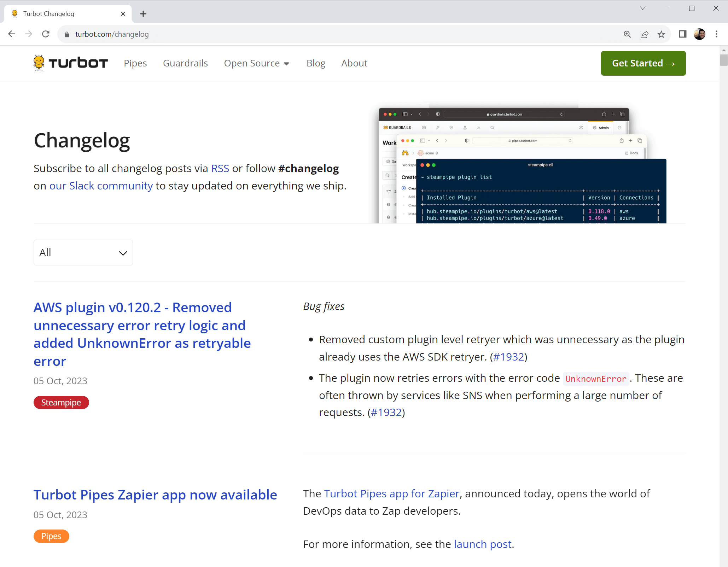This screenshot has height=567, width=728.
Task: Click the vertical scrollbar thumb
Action: (724, 60)
